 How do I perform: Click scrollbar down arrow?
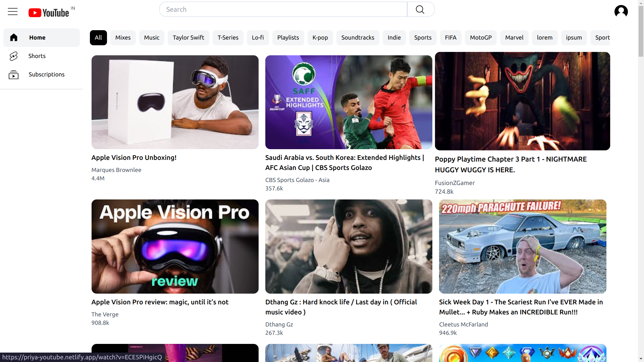(x=641, y=359)
